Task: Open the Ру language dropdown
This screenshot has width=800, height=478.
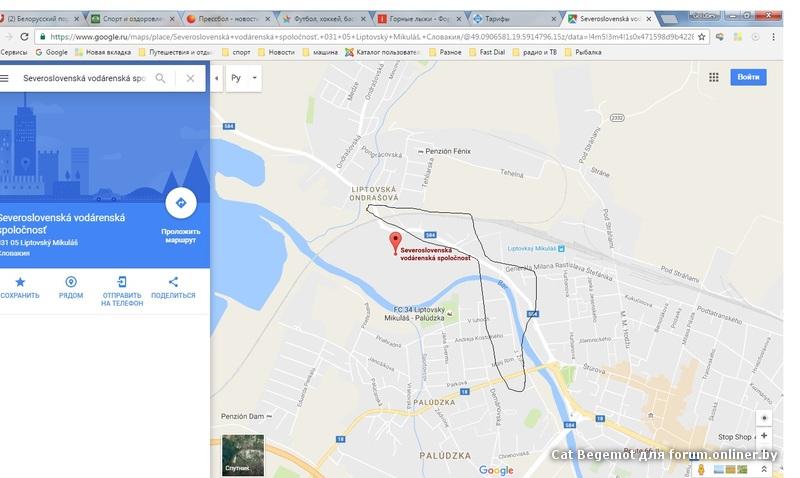Action: point(243,78)
